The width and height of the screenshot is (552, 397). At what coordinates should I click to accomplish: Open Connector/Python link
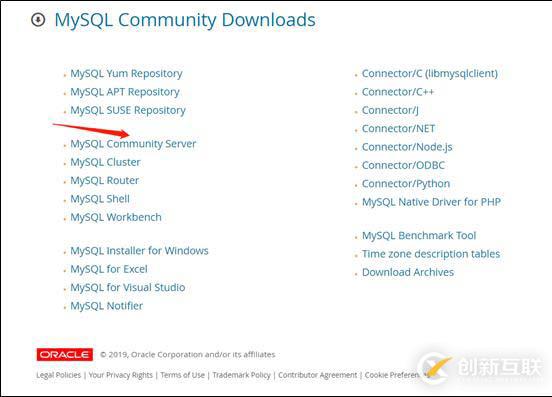[x=406, y=184]
